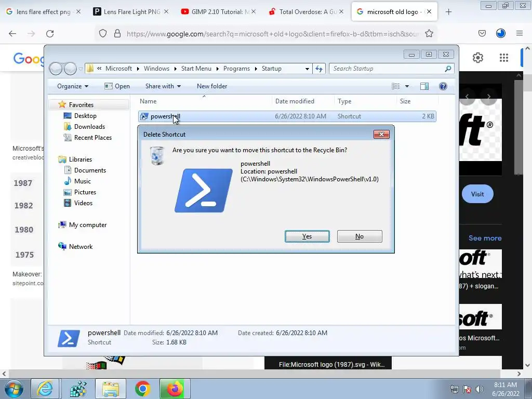Click the search magnifier icon in Explorer
Screen dimensions: 532x399
click(x=448, y=69)
